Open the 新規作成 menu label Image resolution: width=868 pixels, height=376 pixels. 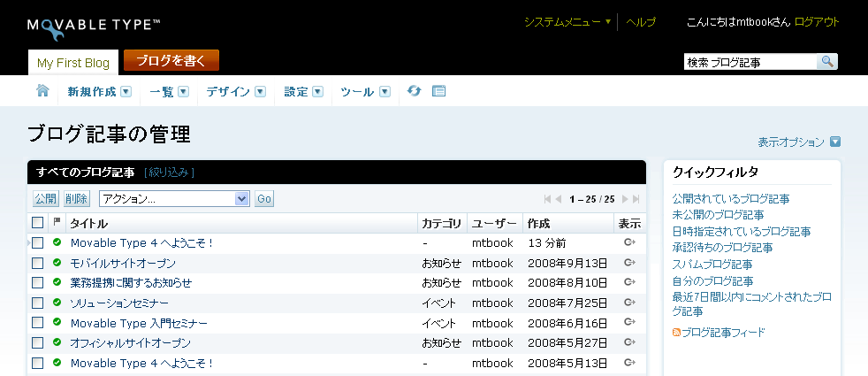92,92
